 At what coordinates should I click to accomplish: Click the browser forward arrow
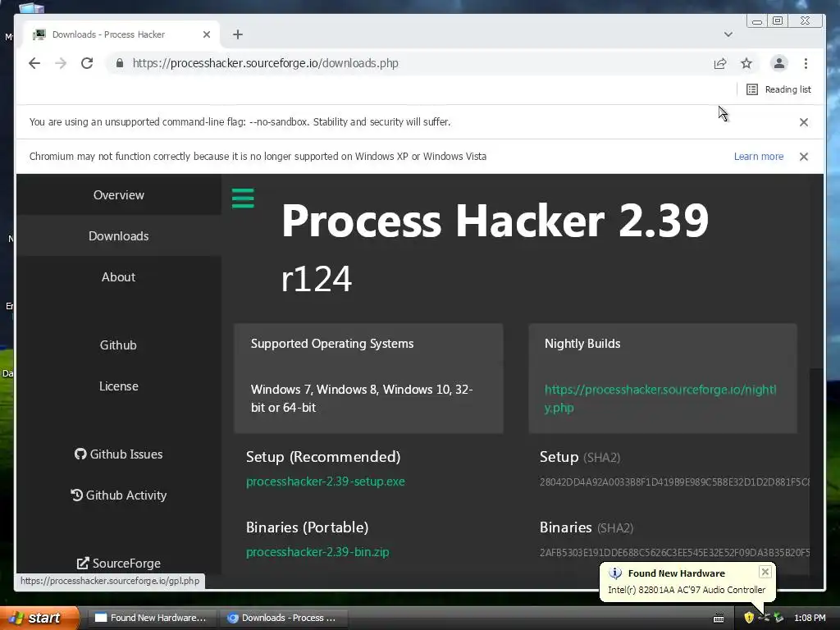click(x=61, y=63)
